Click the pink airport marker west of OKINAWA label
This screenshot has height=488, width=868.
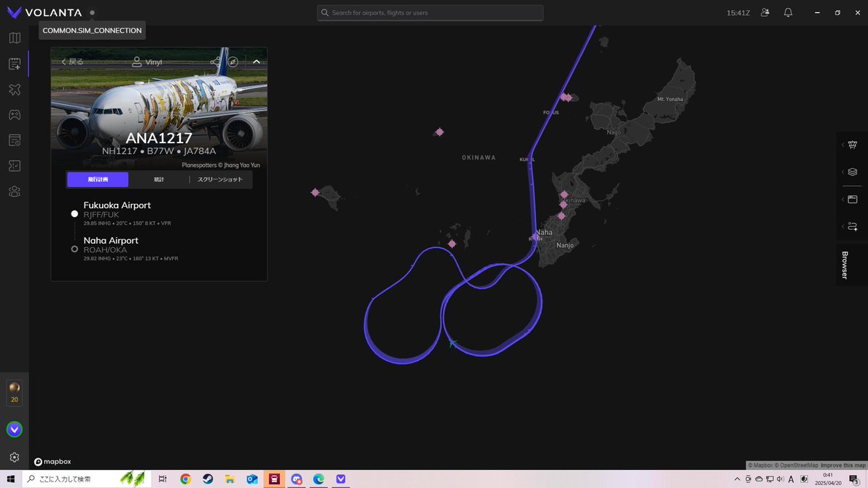(439, 132)
